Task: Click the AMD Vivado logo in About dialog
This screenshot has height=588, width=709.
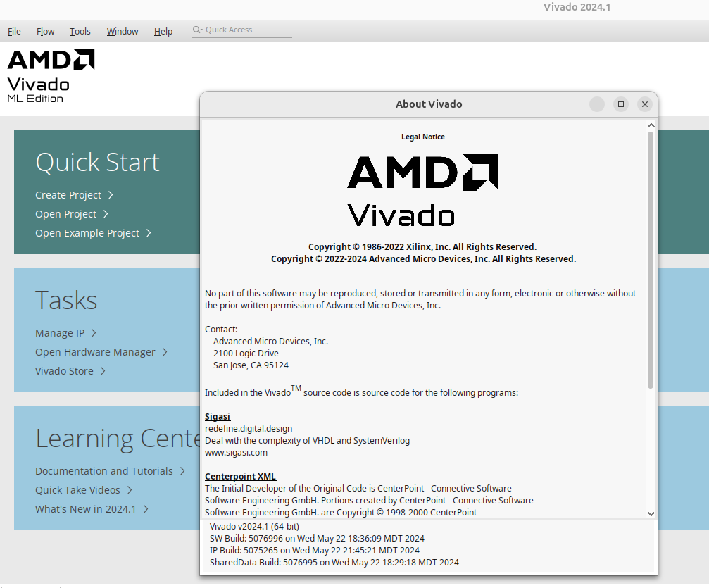Action: pos(422,190)
